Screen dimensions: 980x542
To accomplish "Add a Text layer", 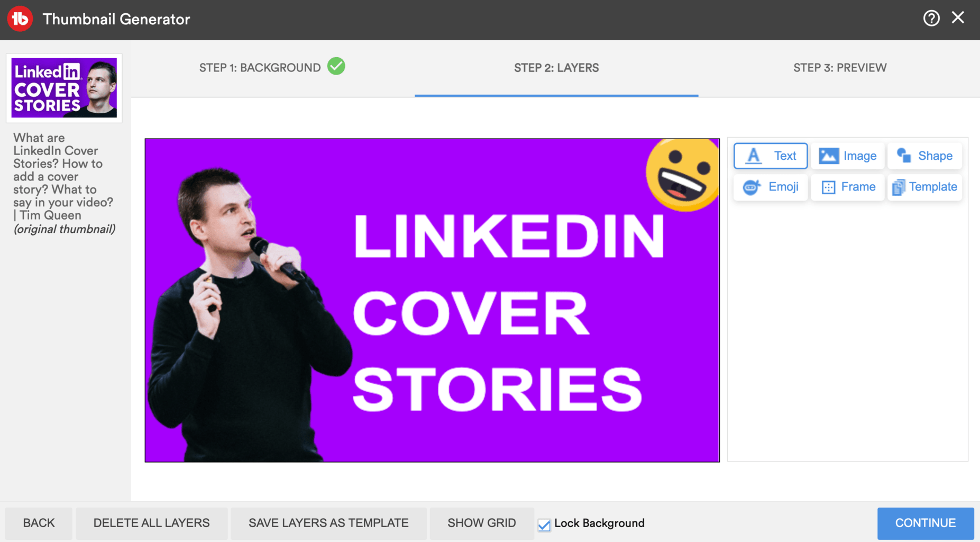I will click(x=771, y=156).
